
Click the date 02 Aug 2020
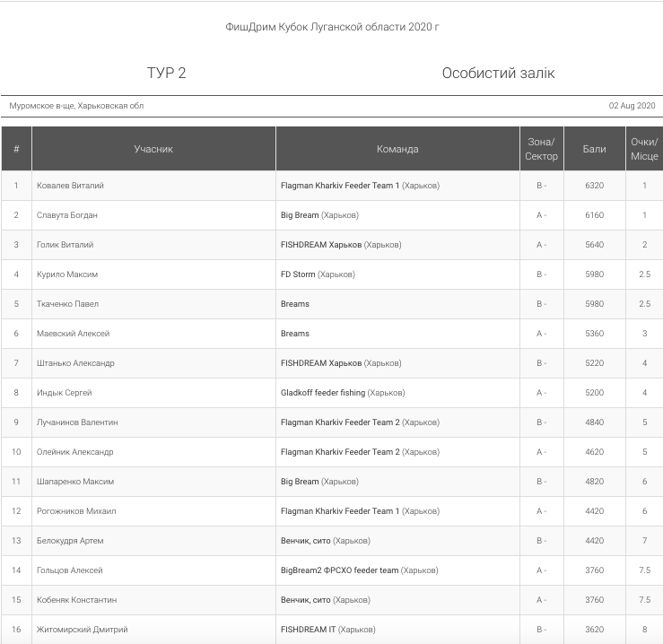(x=632, y=106)
